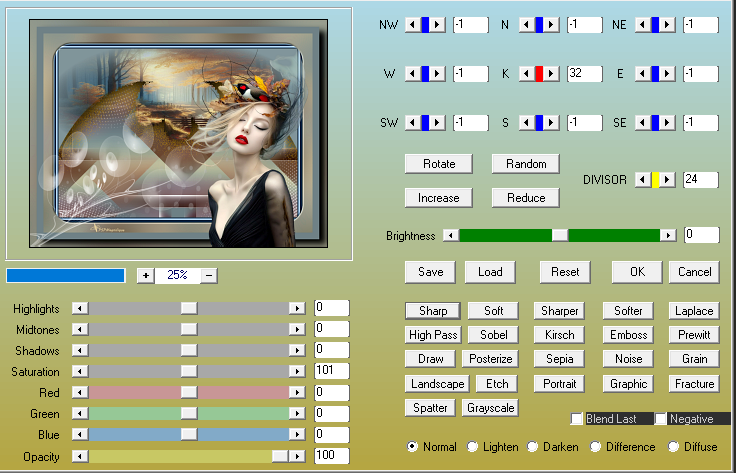
Task: Enable the Negative checkbox
Action: (x=660, y=419)
